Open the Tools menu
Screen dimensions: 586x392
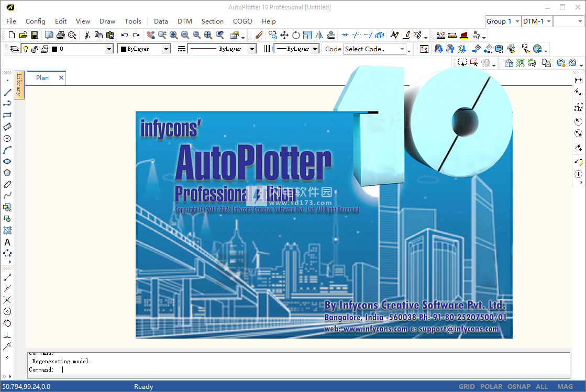click(x=132, y=21)
